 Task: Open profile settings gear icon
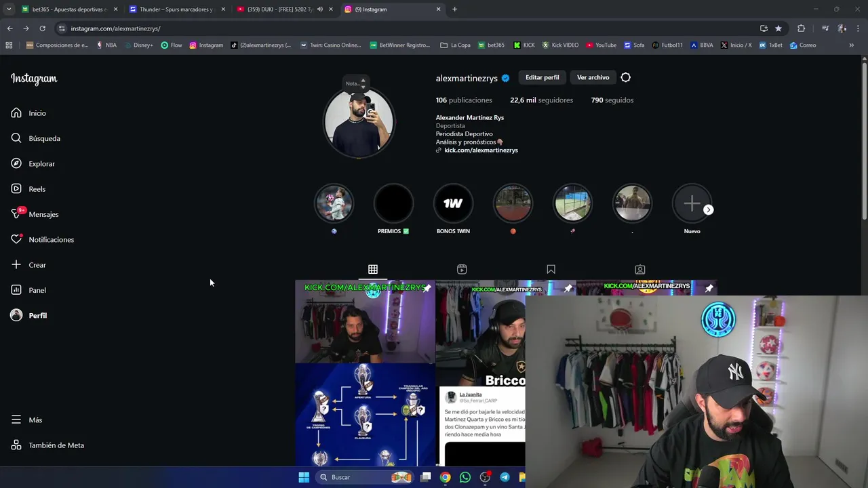click(x=625, y=77)
